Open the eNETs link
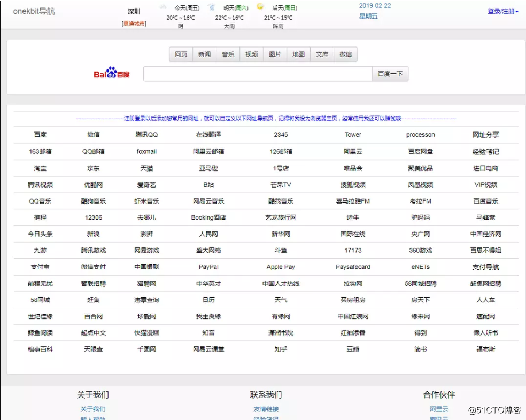Viewport: 526px width, 420px height. tap(420, 267)
